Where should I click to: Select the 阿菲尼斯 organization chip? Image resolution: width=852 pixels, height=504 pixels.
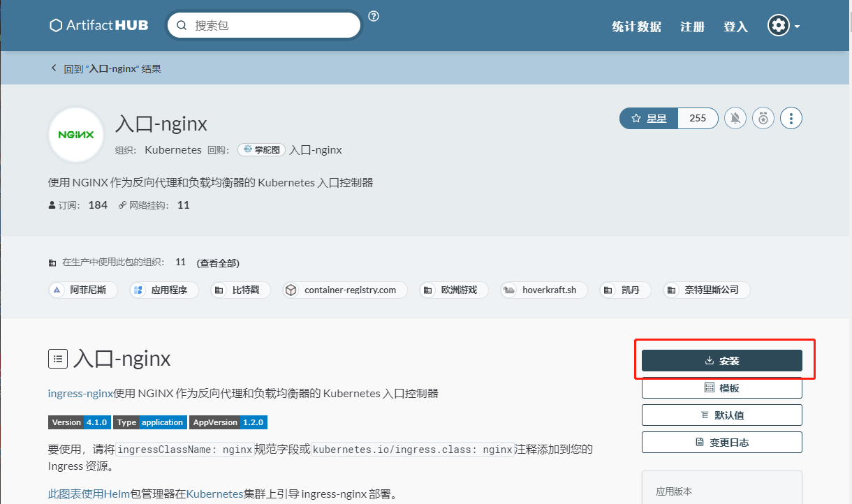point(83,290)
